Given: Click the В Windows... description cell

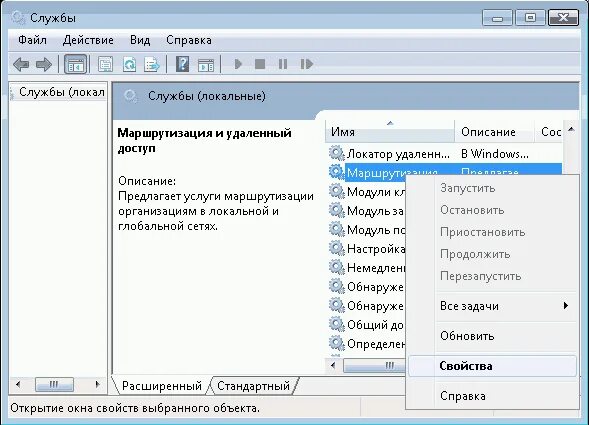Looking at the screenshot, I should (495, 154).
